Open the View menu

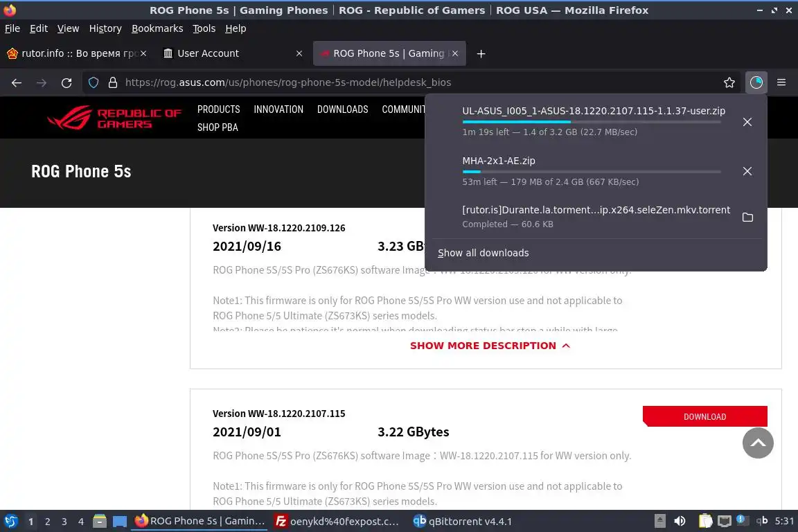tap(68, 28)
